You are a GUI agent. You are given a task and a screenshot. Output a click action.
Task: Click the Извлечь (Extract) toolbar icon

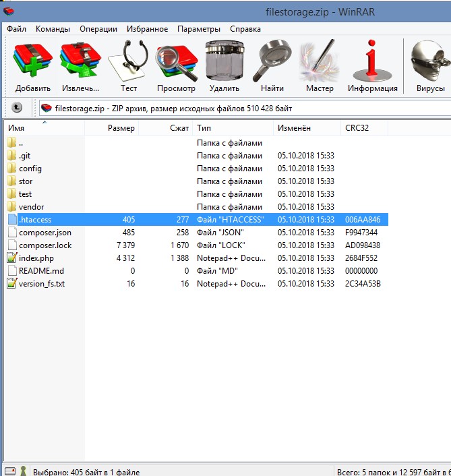pyautogui.click(x=80, y=60)
